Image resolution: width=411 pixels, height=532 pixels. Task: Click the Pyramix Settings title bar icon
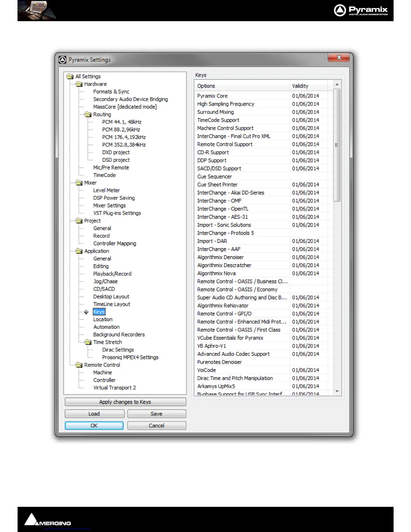click(x=62, y=60)
